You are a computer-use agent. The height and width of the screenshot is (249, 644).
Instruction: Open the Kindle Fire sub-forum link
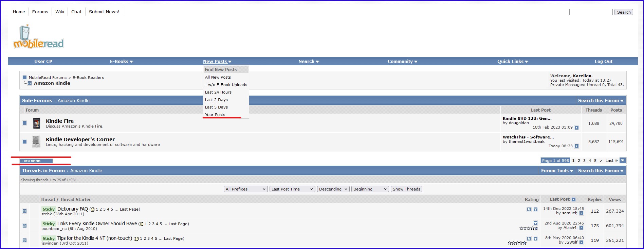[60, 121]
